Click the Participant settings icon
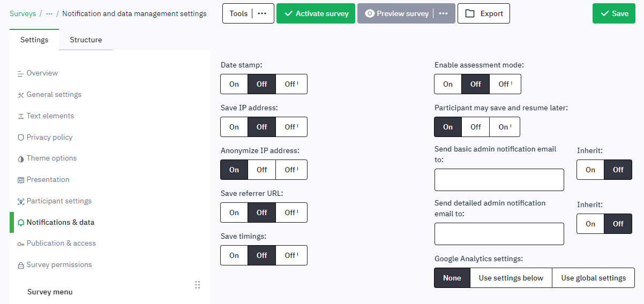This screenshot has height=304, width=644. pyautogui.click(x=21, y=201)
